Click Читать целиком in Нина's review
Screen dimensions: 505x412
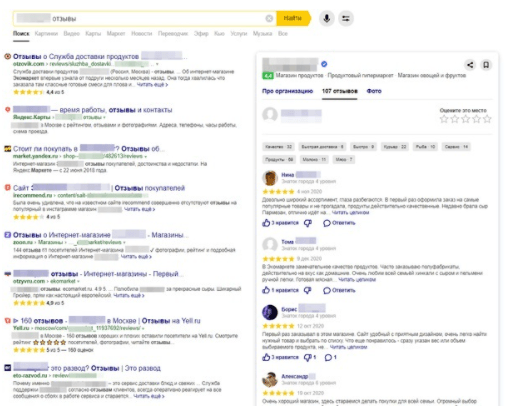[350, 213]
